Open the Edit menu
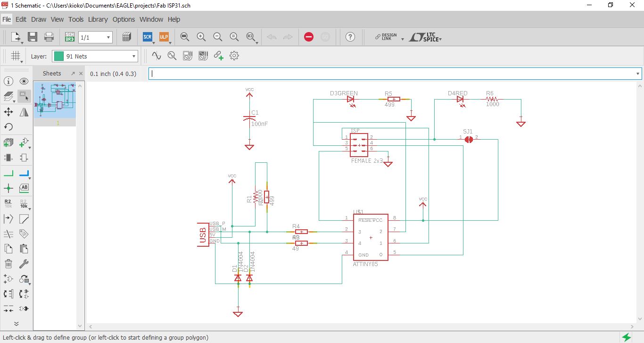Screen dimensions: 644x343 coord(21,19)
